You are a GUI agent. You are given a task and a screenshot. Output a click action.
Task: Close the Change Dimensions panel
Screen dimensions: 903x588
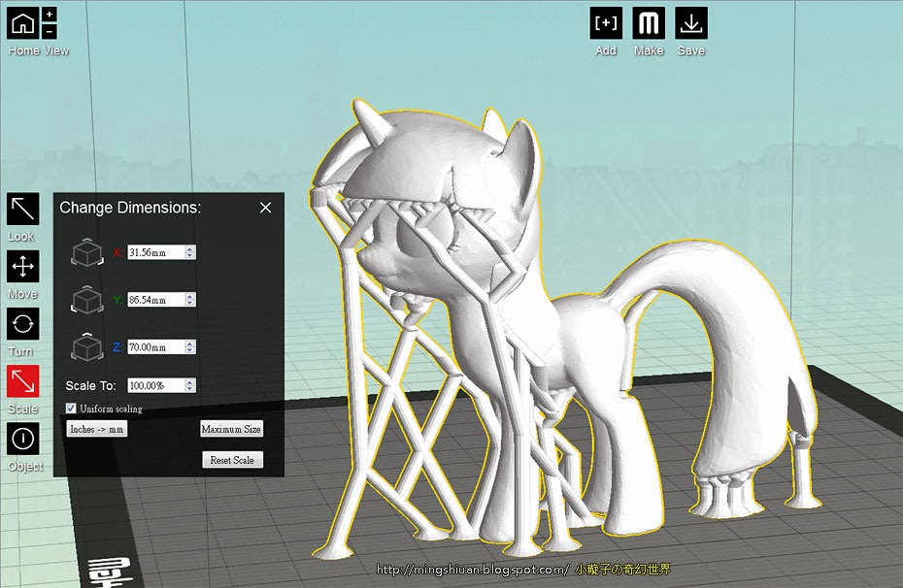(x=265, y=208)
